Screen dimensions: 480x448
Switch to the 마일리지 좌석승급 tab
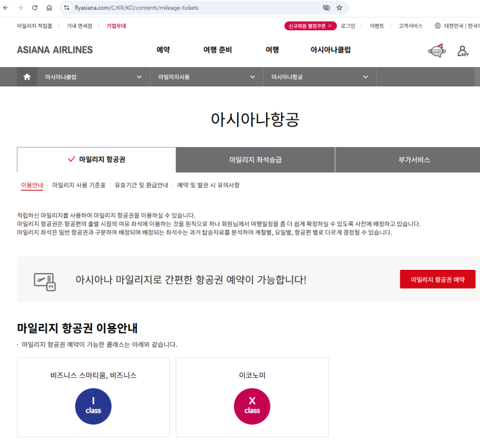(x=255, y=159)
